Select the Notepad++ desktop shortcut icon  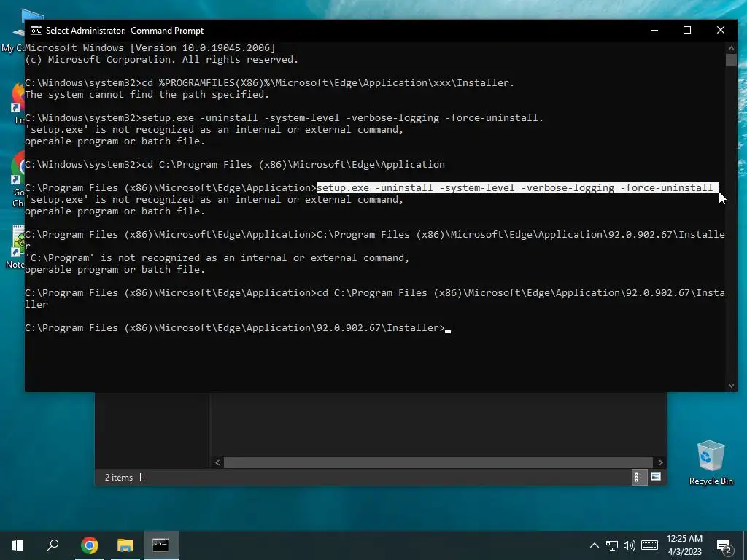(x=16, y=247)
